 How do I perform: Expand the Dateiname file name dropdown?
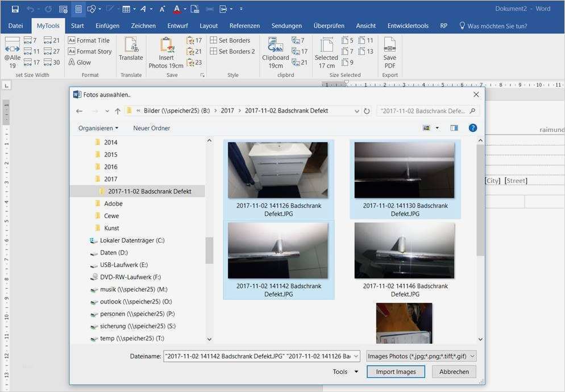pos(356,356)
